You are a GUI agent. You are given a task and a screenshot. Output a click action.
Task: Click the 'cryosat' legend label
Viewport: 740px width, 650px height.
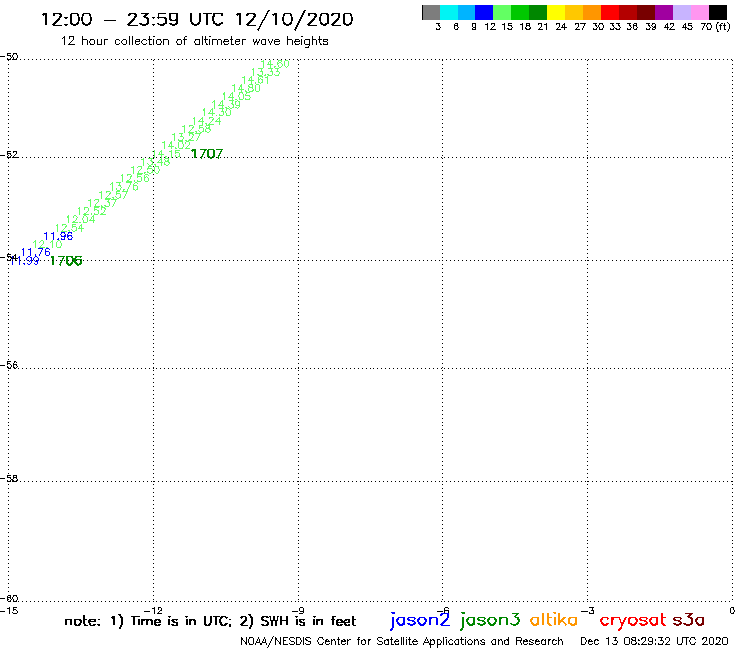[x=633, y=620]
